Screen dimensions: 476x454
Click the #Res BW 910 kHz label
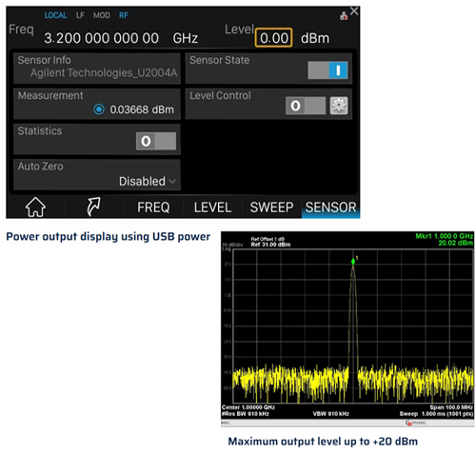[246, 414]
